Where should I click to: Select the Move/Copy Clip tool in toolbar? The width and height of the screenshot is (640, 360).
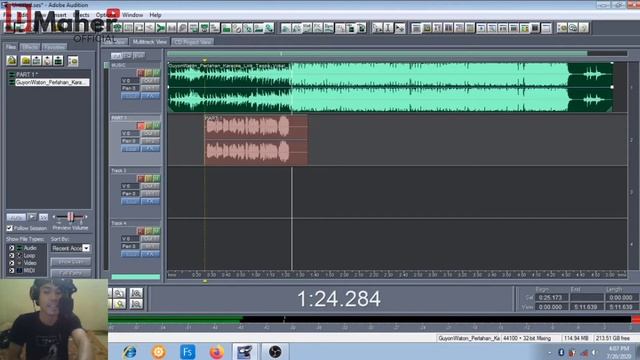click(399, 28)
